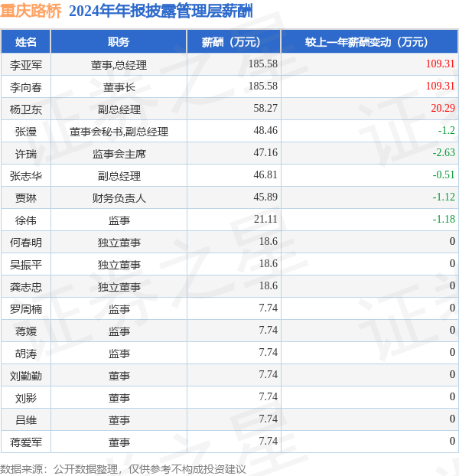Image resolution: width=459 pixels, height=476 pixels.
Task: Click the 董事长 position cell
Action: tap(119, 87)
